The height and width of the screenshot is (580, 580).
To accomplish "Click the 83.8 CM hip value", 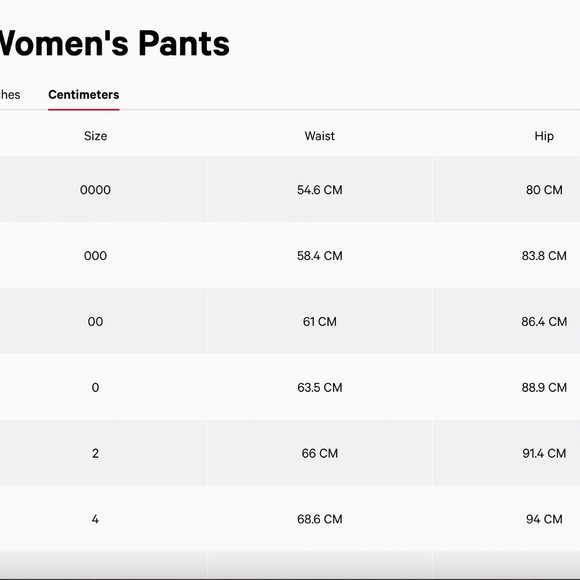I will pos(544,256).
